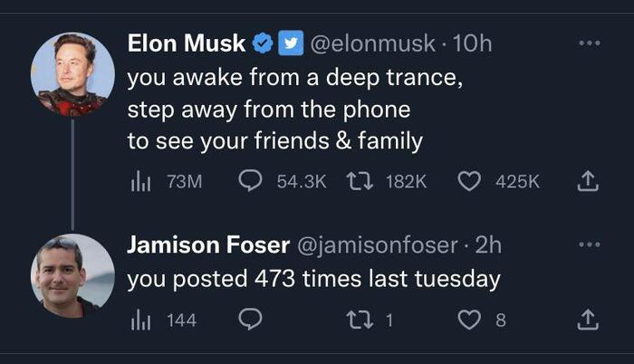This screenshot has height=364, width=634.
Task: Reply to Elon Musk's tweet with 54.3K replies
Action: tap(250, 182)
